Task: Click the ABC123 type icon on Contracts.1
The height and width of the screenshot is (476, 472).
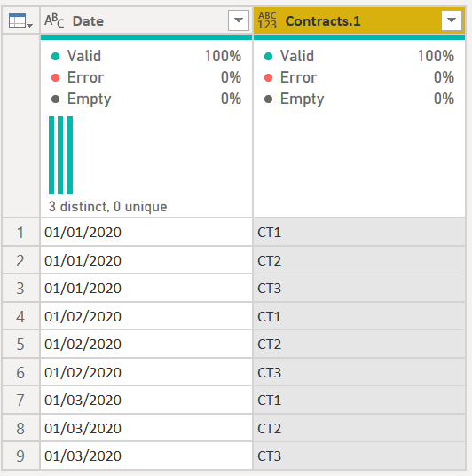Action: pyautogui.click(x=267, y=20)
